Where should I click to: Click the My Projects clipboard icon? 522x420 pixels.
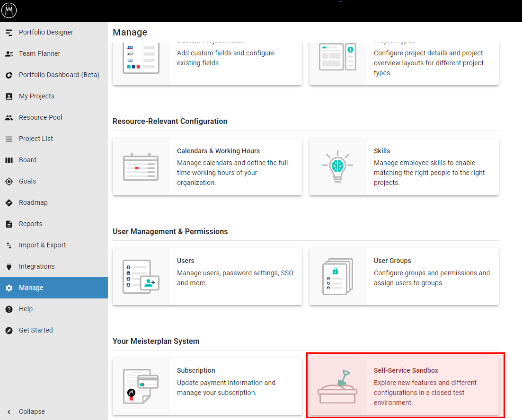tap(9, 96)
